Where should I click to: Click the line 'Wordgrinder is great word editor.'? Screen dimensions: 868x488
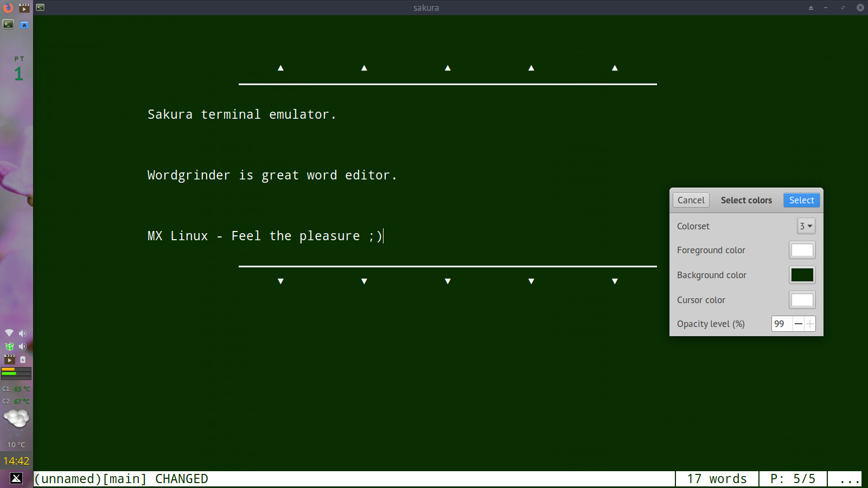point(272,175)
